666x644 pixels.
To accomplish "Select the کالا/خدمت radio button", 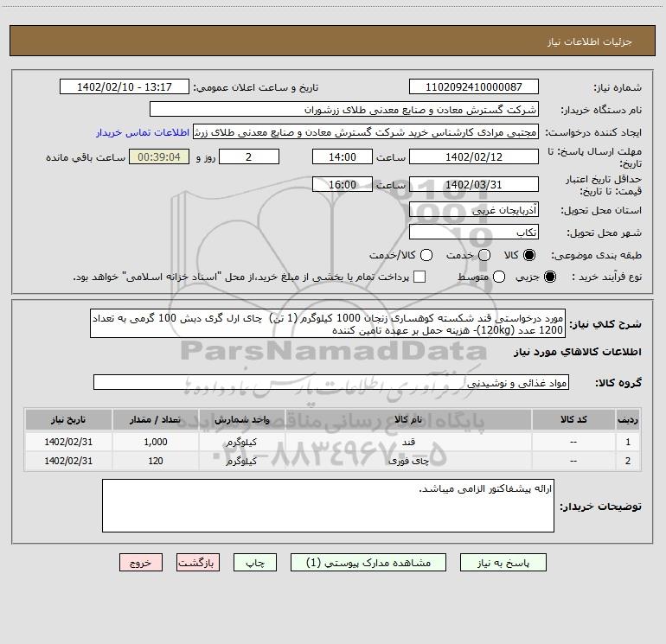I will pos(426,255).
